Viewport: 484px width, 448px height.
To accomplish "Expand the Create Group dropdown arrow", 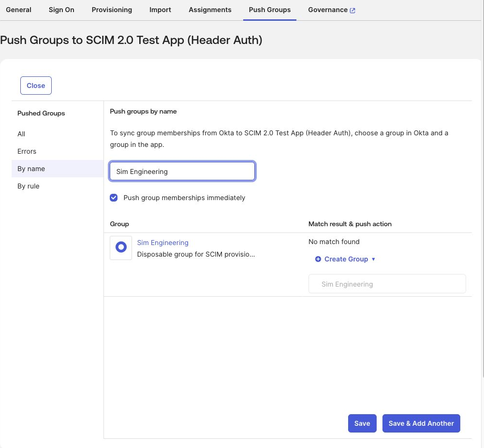I will [x=373, y=259].
